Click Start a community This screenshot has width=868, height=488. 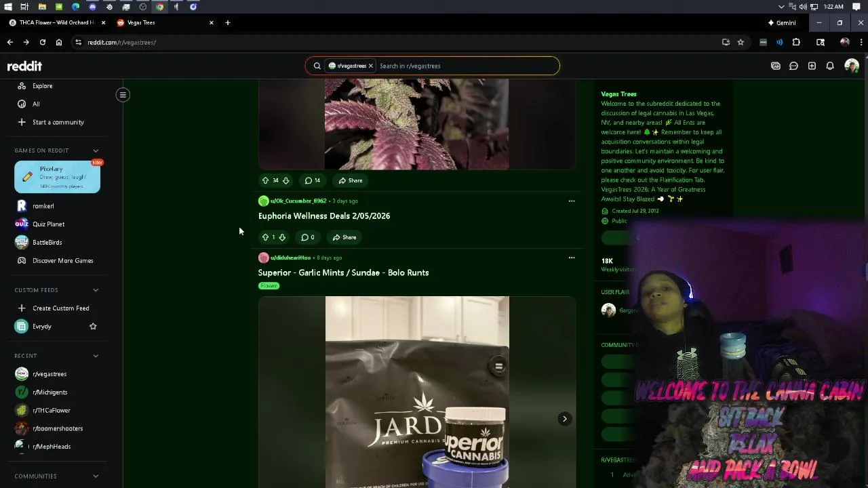coord(57,123)
